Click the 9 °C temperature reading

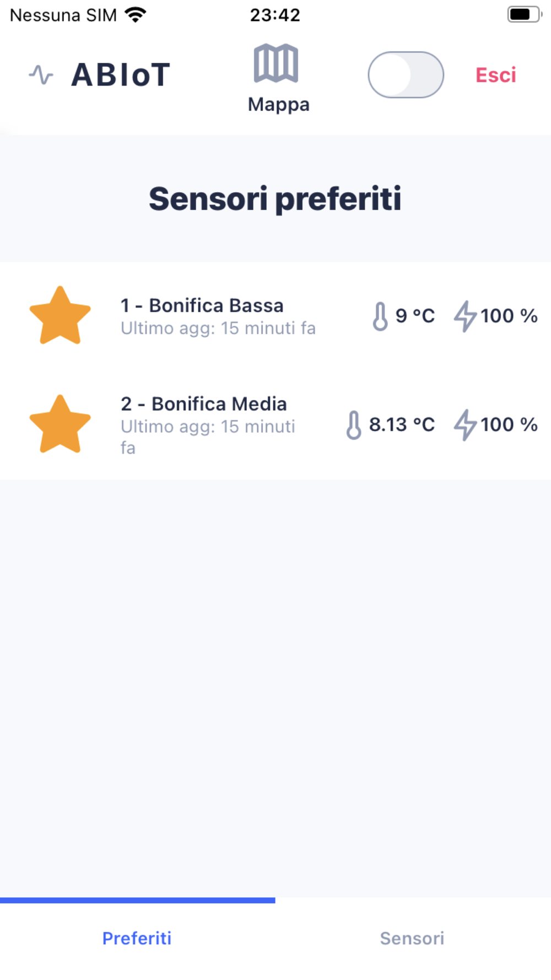(415, 316)
